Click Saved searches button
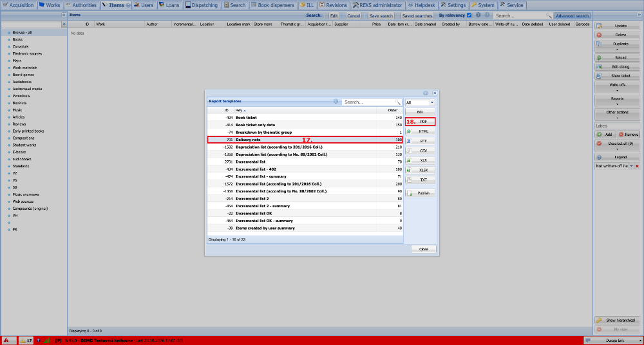 click(x=417, y=15)
